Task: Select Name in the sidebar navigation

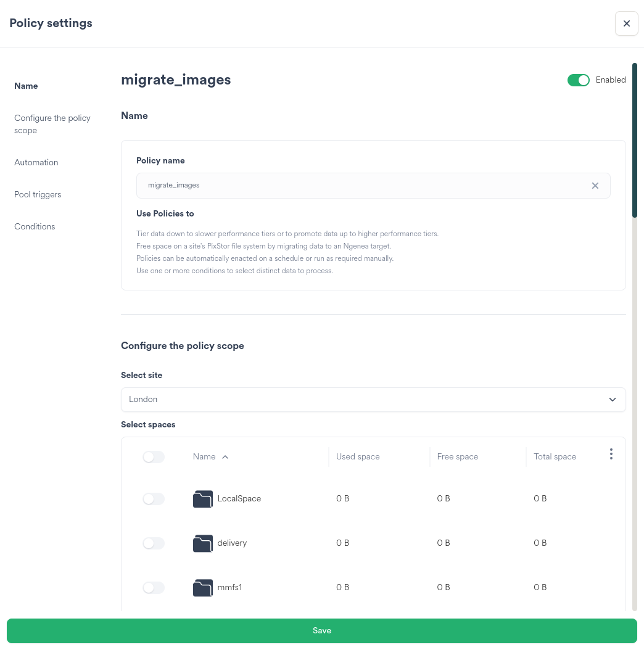Action: point(26,86)
